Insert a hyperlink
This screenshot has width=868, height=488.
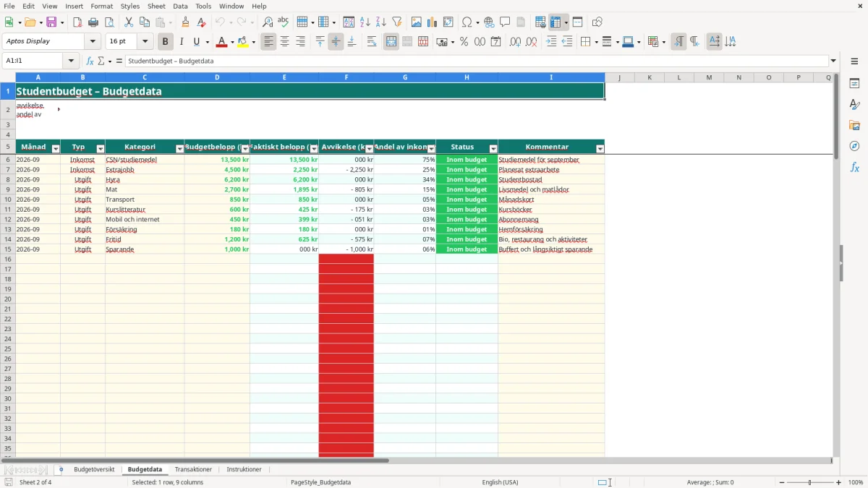489,22
